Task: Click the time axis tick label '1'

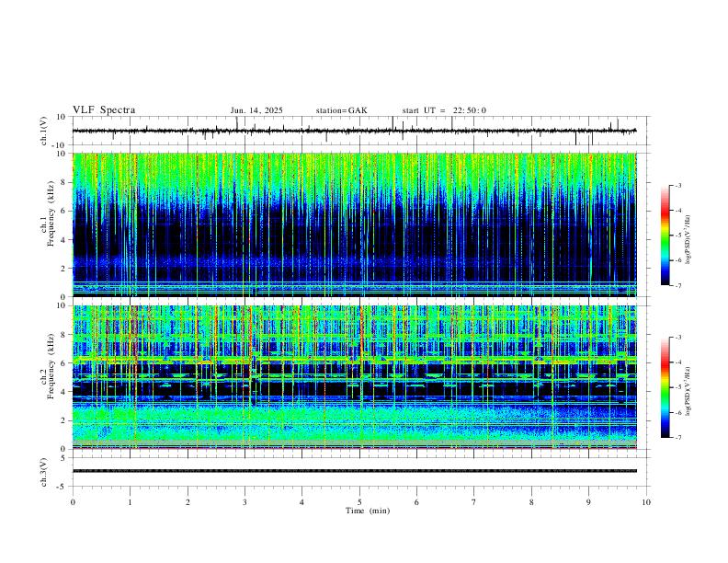Action: coord(131,502)
